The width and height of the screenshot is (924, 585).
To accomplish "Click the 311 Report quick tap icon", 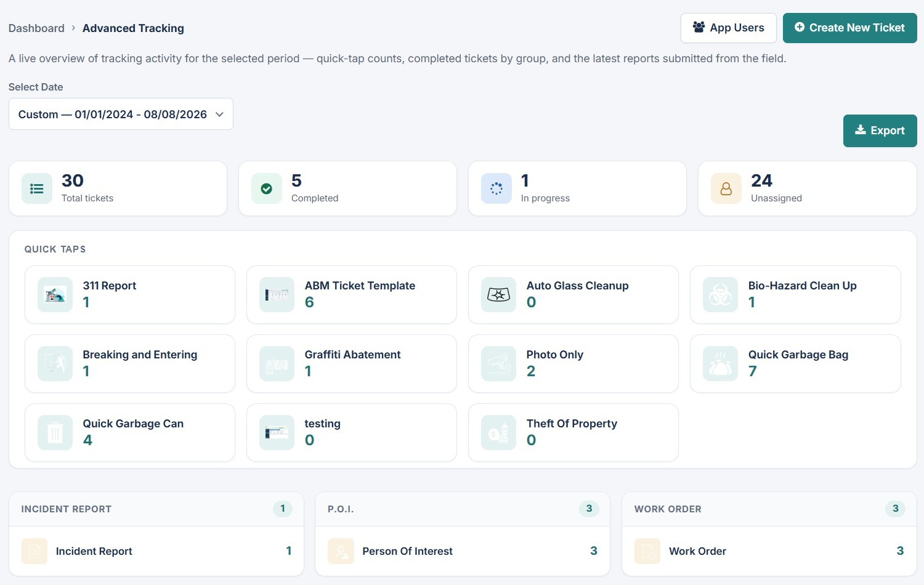I will [55, 295].
